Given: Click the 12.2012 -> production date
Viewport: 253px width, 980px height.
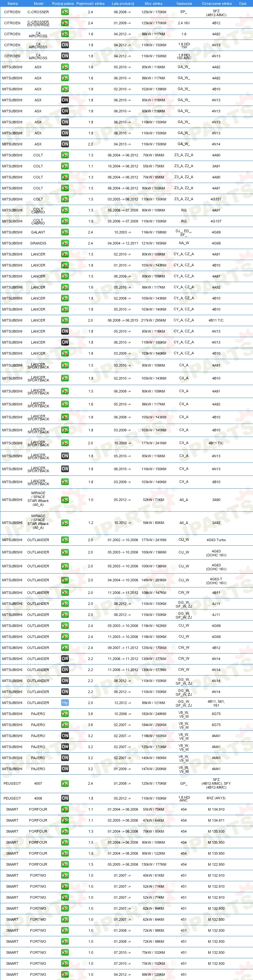Looking at the screenshot, I should pos(123,703).
